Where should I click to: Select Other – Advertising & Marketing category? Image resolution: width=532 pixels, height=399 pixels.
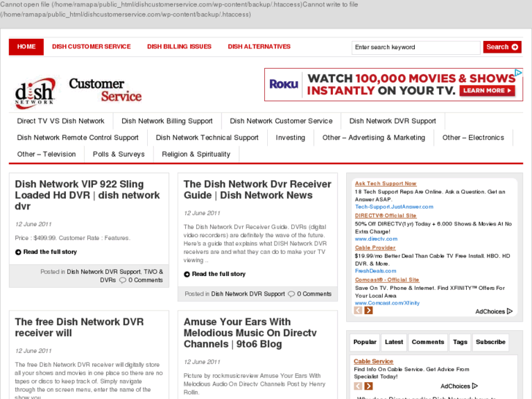click(x=373, y=138)
